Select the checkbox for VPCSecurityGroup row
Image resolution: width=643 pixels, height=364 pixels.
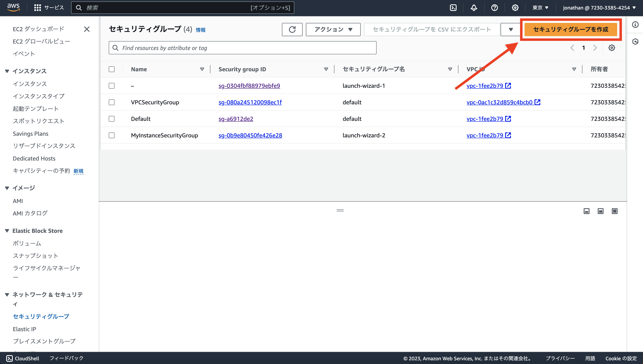pos(112,102)
